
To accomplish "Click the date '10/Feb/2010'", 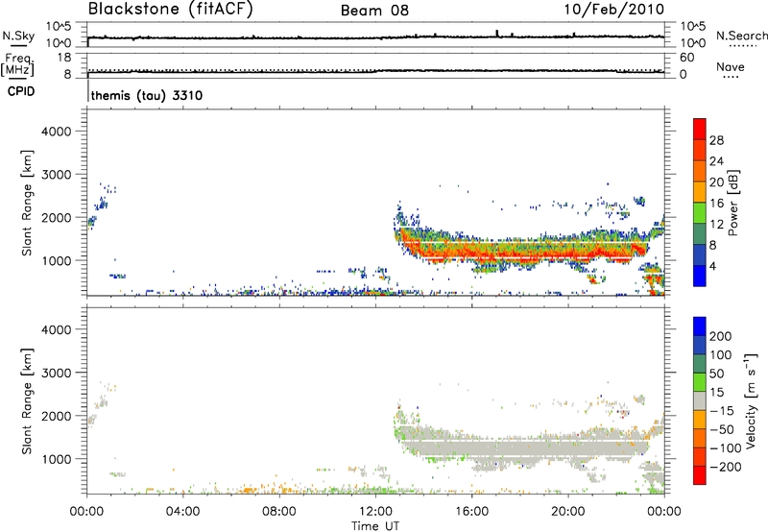I will (614, 9).
